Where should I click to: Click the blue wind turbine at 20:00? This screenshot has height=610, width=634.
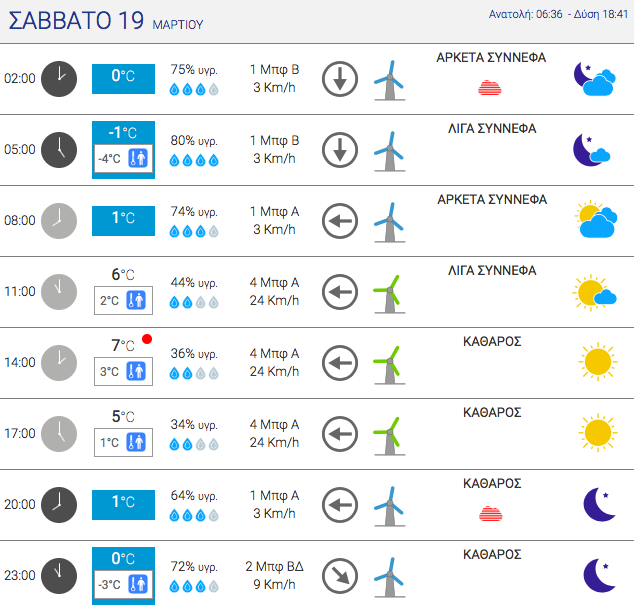(389, 507)
